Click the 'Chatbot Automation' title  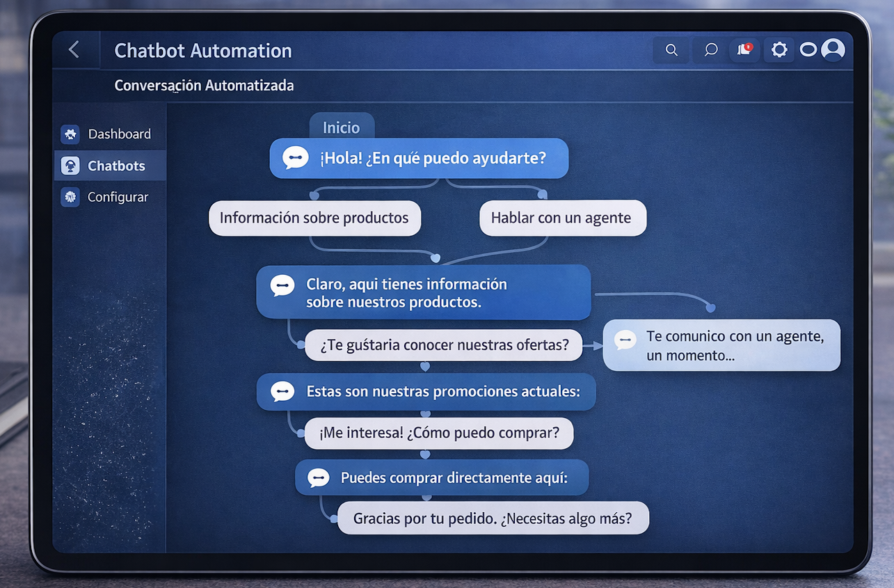click(x=203, y=51)
